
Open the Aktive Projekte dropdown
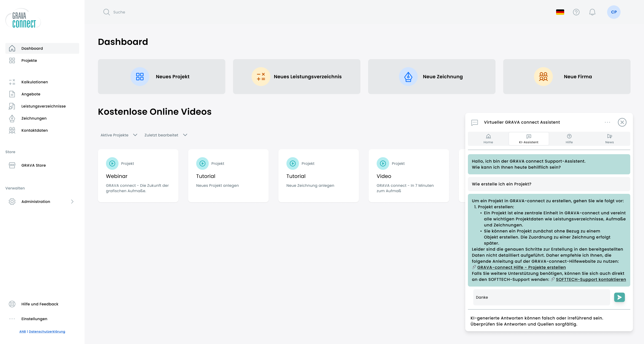(119, 135)
